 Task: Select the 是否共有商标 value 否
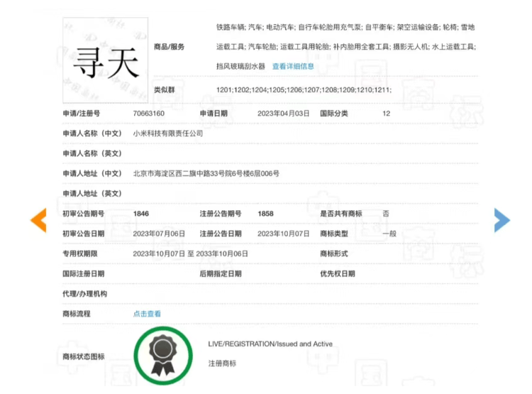[x=386, y=214]
